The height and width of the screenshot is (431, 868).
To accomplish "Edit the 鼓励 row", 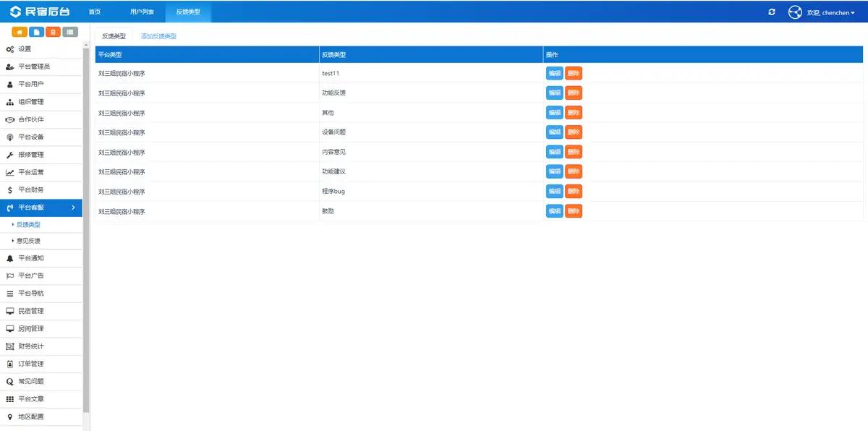I will 554,210.
